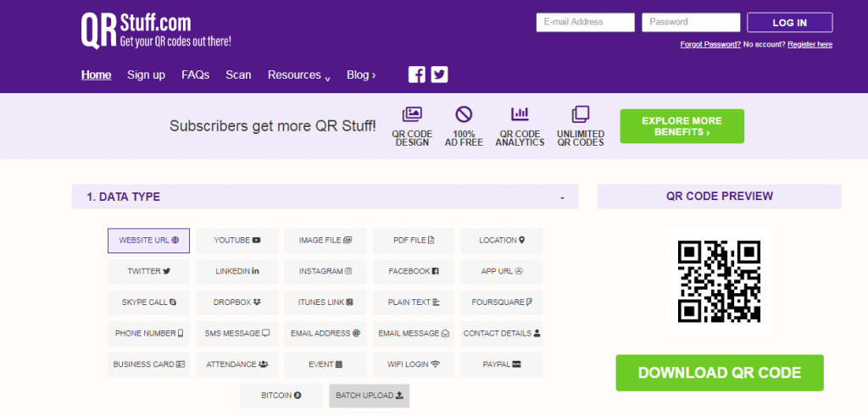Select the Website URL data type
Image resolution: width=868 pixels, height=416 pixels.
[149, 241]
